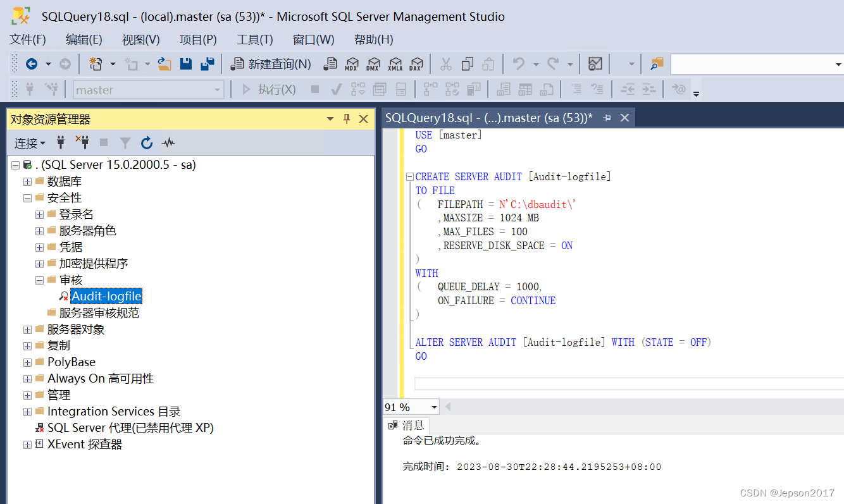Screen dimensions: 844x504
Task: Click Connect Object Explorer plug icon
Action: pos(61,143)
